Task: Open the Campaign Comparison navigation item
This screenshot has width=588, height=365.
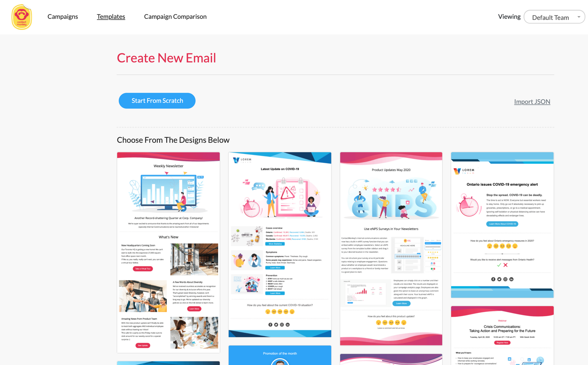Action: click(175, 16)
